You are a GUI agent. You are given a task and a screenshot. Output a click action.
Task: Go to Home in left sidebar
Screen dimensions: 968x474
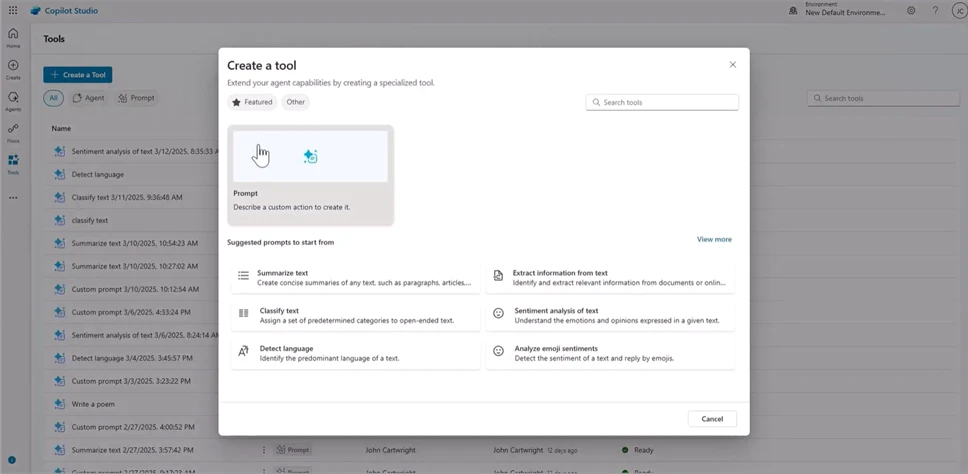point(13,37)
